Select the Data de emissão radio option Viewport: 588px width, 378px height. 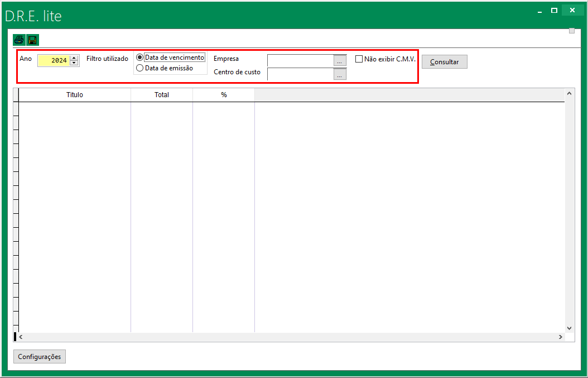click(x=139, y=68)
